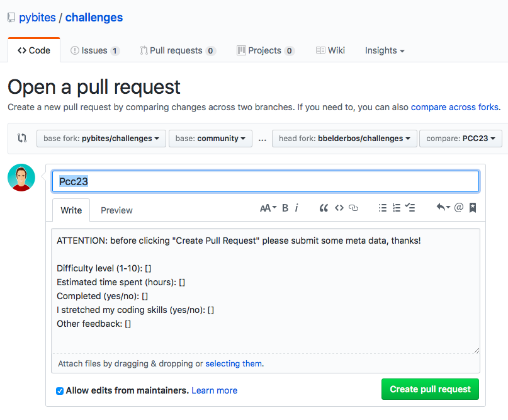Click the @ mention user icon

click(458, 208)
